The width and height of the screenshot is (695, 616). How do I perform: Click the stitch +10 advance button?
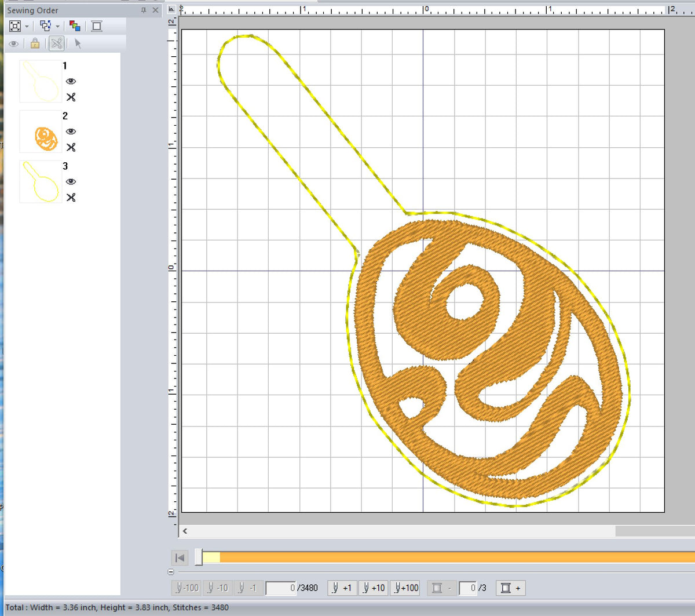pyautogui.click(x=374, y=588)
